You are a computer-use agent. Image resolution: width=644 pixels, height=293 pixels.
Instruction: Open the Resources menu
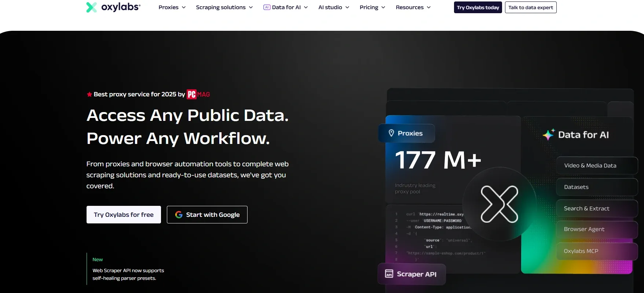[x=413, y=7]
